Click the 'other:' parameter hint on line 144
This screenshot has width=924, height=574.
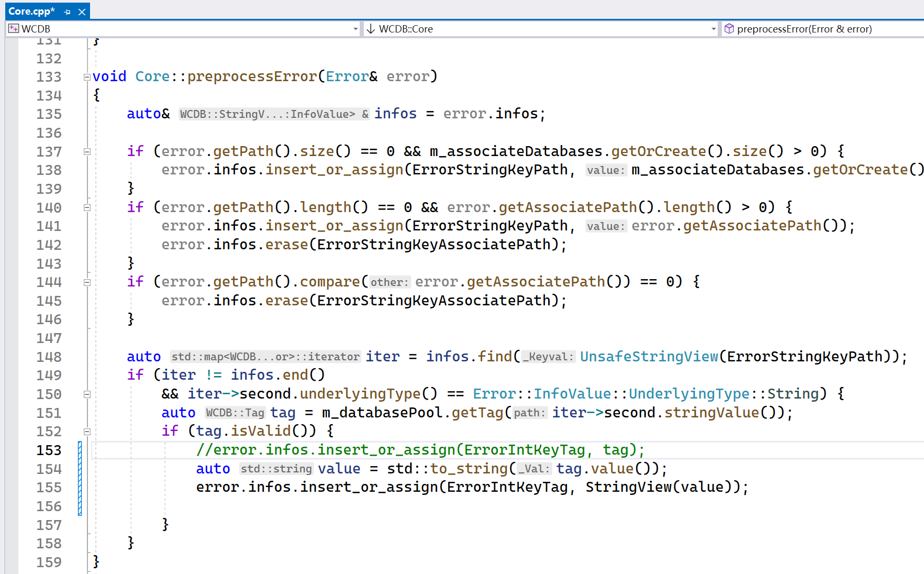[x=389, y=282]
